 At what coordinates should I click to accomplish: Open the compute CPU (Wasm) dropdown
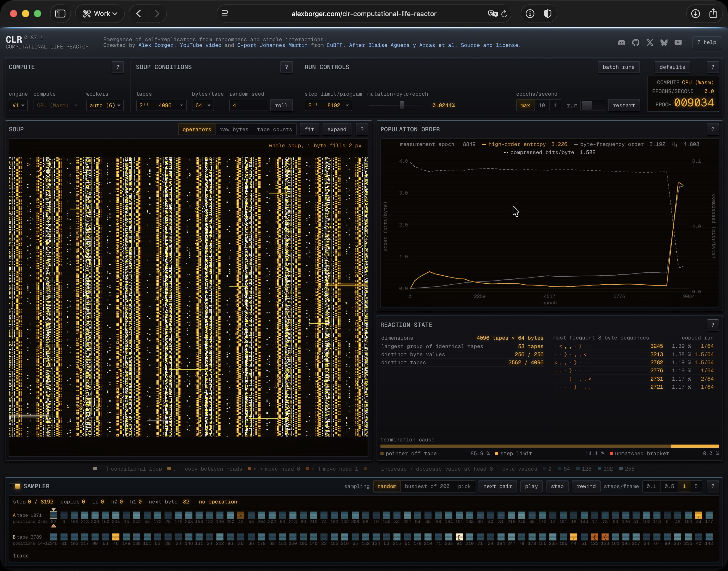(x=57, y=105)
